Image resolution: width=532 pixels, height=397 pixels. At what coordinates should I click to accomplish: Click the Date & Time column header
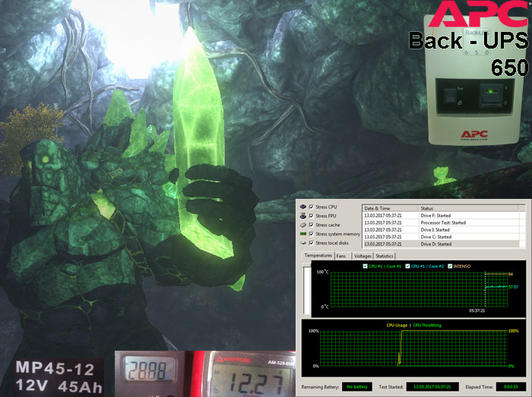[390, 208]
